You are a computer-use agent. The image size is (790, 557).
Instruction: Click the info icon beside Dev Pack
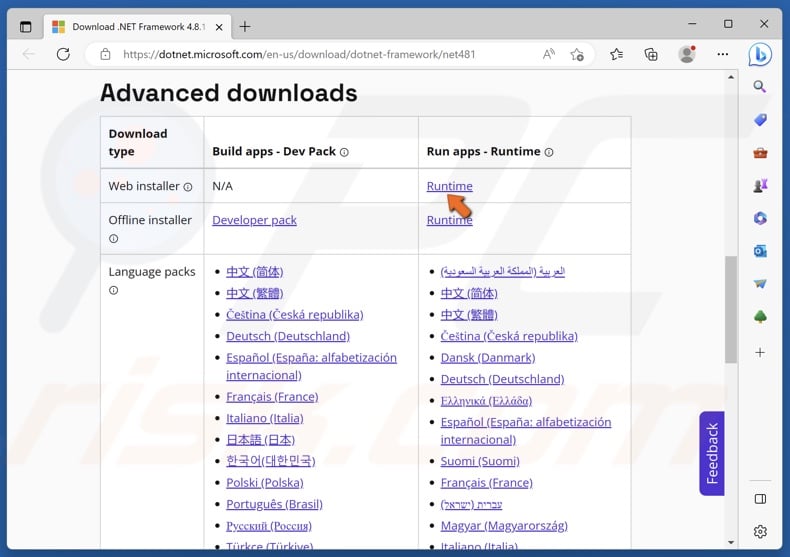(x=344, y=152)
